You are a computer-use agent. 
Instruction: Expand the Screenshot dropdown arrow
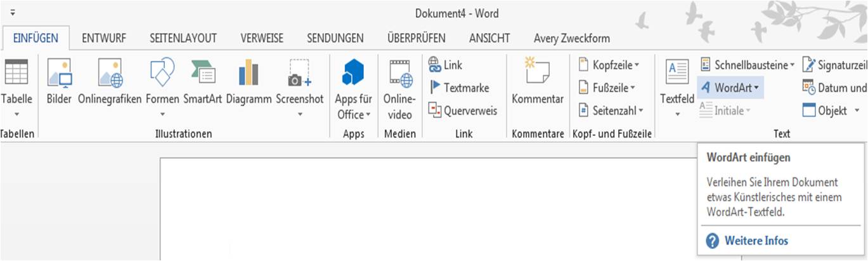[300, 115]
